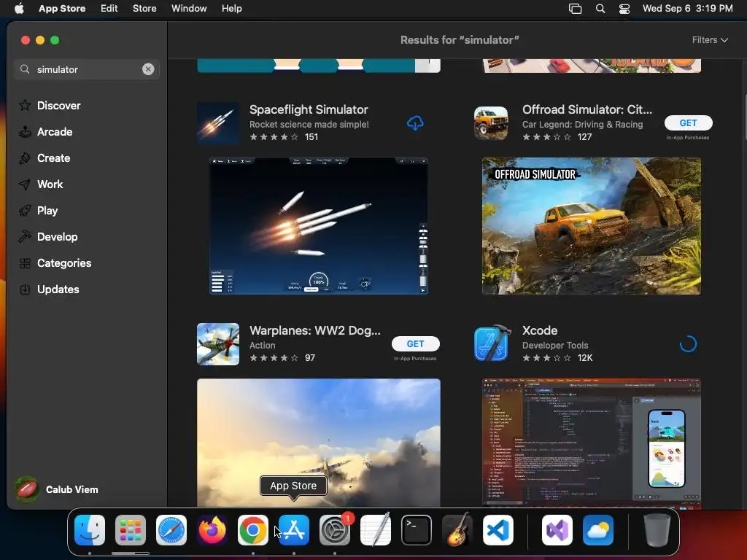The height and width of the screenshot is (560, 747).
Task: Open Launchpad from the Dock
Action: click(x=131, y=530)
